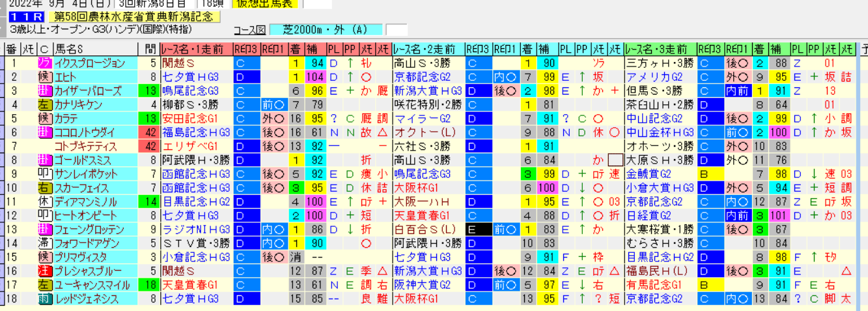
Task: Click the green interval 14 for ディアマンミノル
Action: [148, 201]
